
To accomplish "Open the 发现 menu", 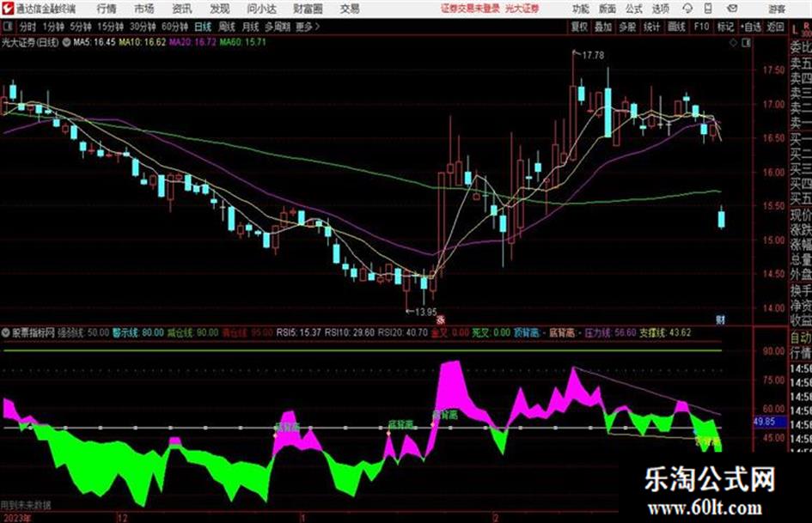I will click(220, 9).
